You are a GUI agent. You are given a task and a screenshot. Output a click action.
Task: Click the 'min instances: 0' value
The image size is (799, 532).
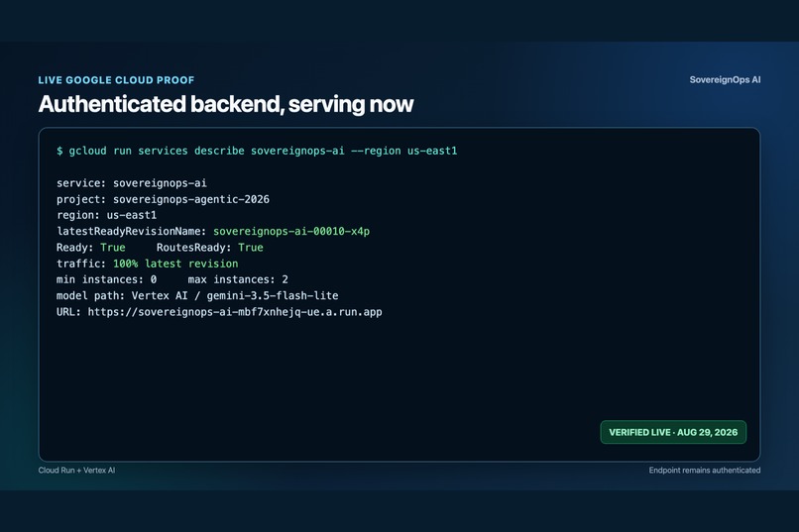[106, 279]
